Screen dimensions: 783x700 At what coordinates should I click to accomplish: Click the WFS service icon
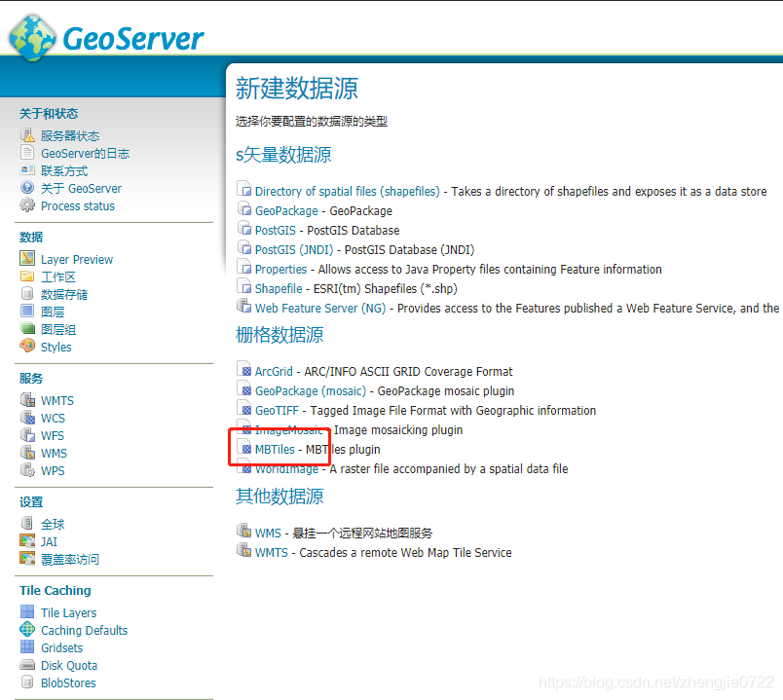[27, 435]
